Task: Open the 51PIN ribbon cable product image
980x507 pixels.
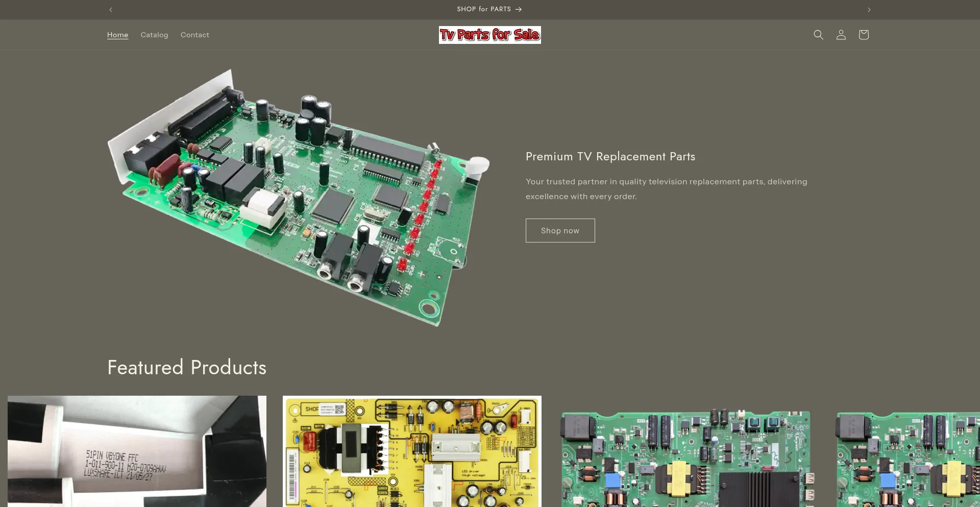Action: (137, 452)
